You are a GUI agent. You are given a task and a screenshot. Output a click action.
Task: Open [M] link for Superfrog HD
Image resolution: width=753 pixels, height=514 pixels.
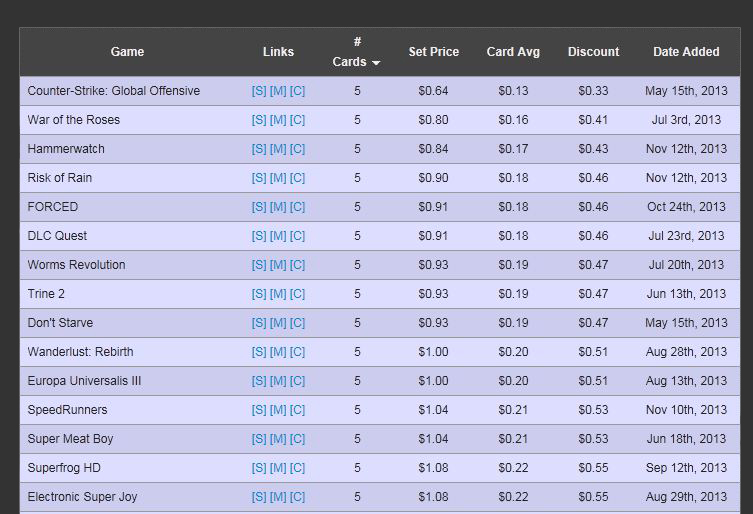pos(278,468)
